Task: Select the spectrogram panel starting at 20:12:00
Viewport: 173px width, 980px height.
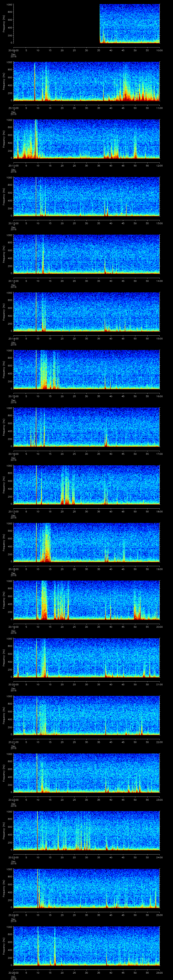Action: pyautogui.click(x=87, y=196)
